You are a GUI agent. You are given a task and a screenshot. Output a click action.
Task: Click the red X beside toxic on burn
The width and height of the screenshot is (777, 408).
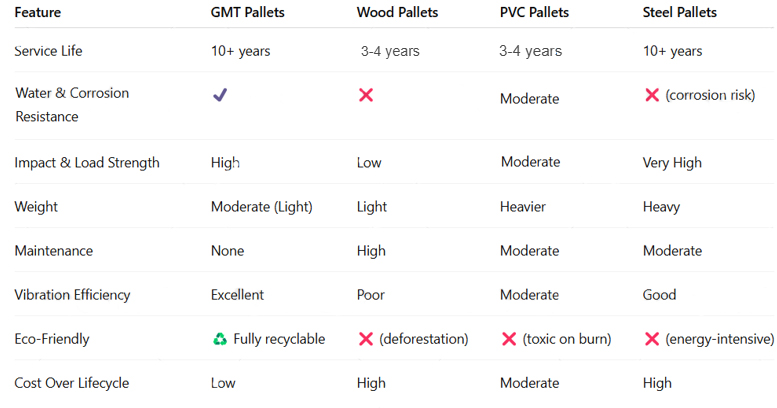(x=509, y=339)
